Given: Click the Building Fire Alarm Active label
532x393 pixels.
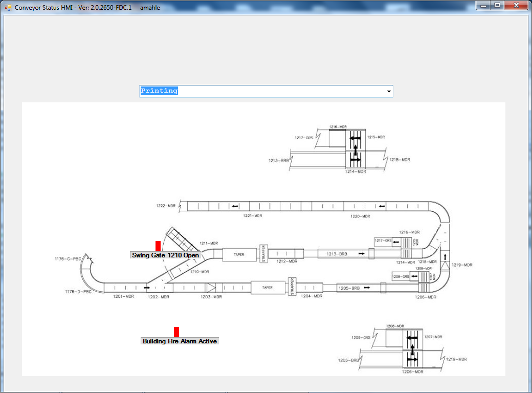Looking at the screenshot, I should pyautogui.click(x=180, y=341).
